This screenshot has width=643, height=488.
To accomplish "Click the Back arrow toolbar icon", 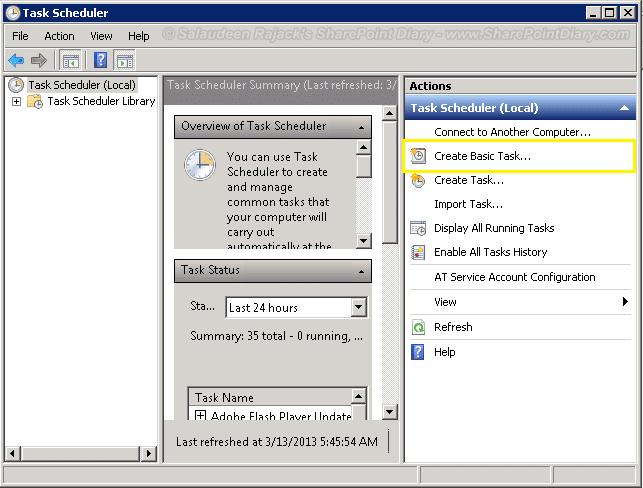I will (16, 60).
